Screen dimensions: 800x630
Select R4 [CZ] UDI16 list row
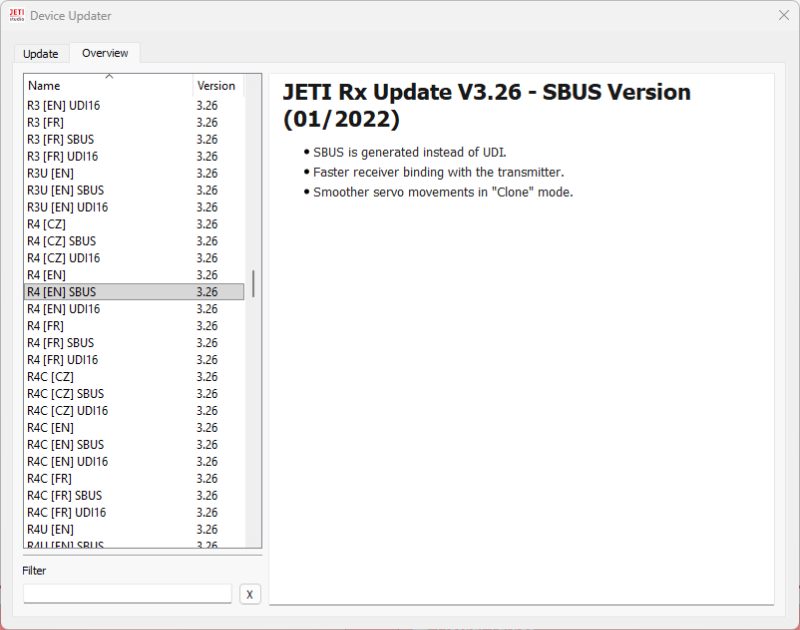(x=63, y=258)
